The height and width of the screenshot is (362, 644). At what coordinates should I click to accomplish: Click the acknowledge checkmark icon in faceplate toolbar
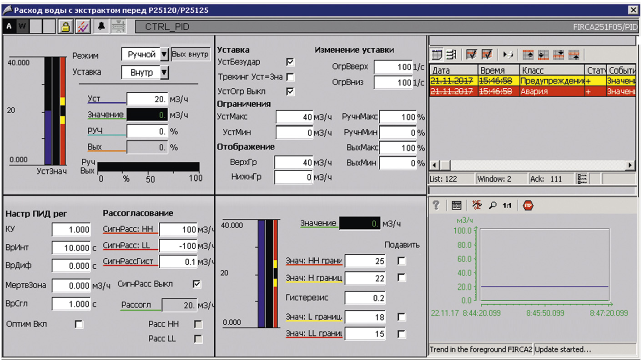click(x=82, y=27)
